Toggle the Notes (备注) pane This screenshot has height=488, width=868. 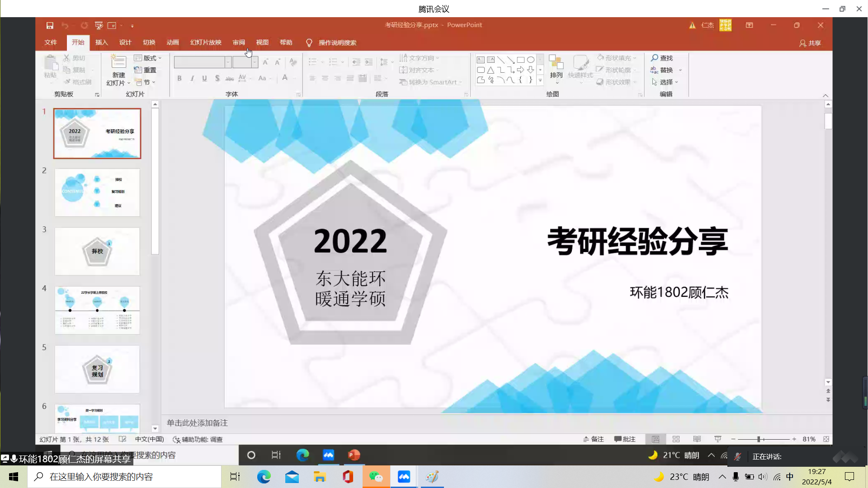point(594,439)
